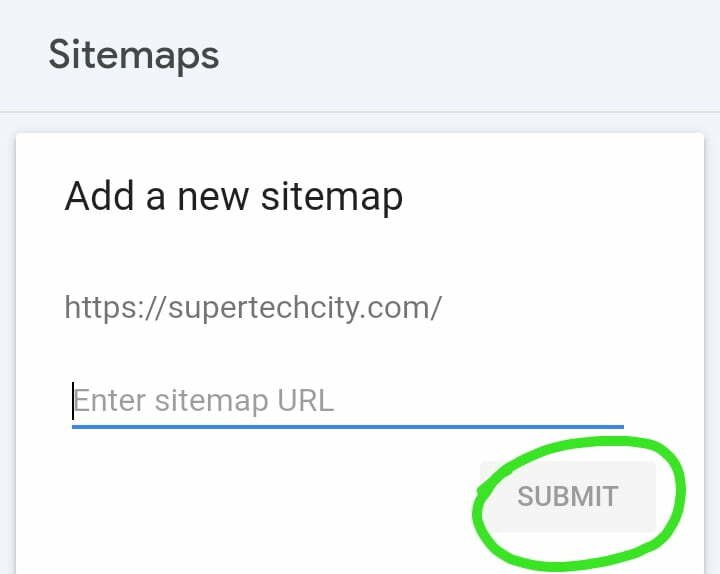Click the text cursor in the input
Screen dimensions: 720x574
(73, 401)
